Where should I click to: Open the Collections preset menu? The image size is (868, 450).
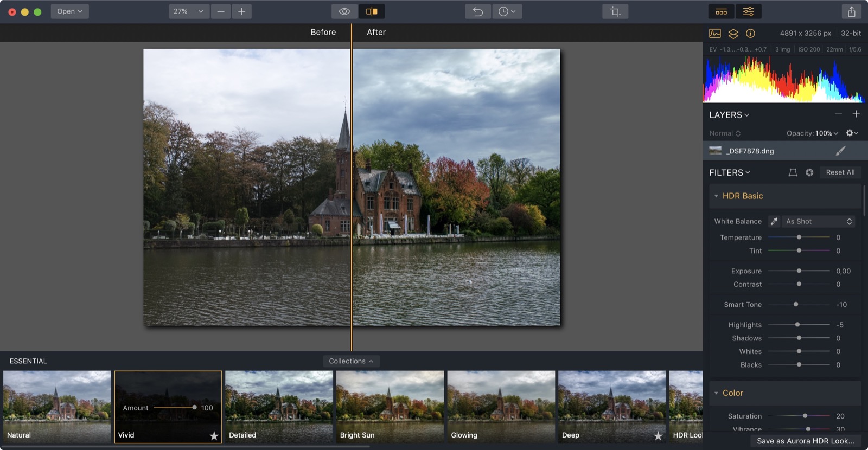click(351, 361)
